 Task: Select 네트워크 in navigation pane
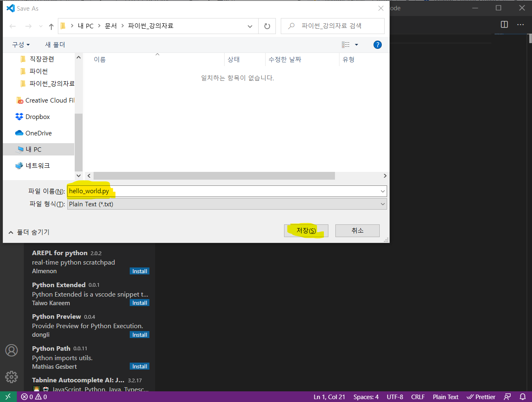point(32,166)
